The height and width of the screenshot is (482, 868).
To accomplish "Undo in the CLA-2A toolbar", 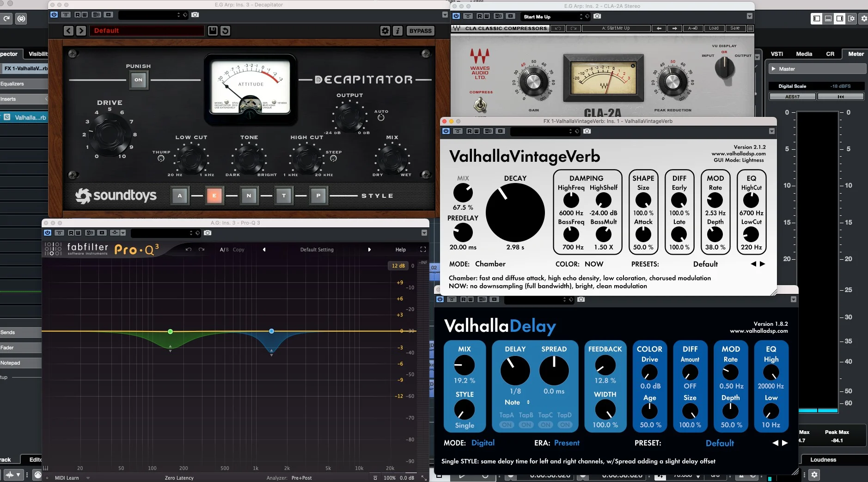I will click(558, 28).
